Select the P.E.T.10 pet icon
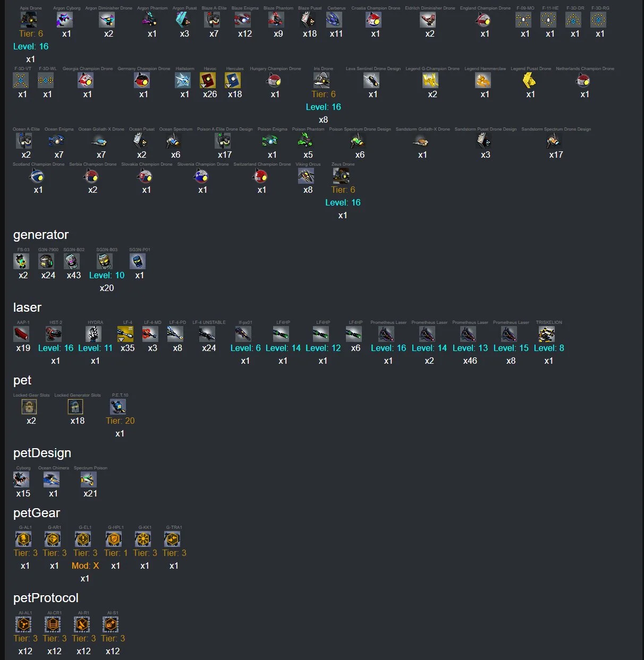 pyautogui.click(x=118, y=407)
